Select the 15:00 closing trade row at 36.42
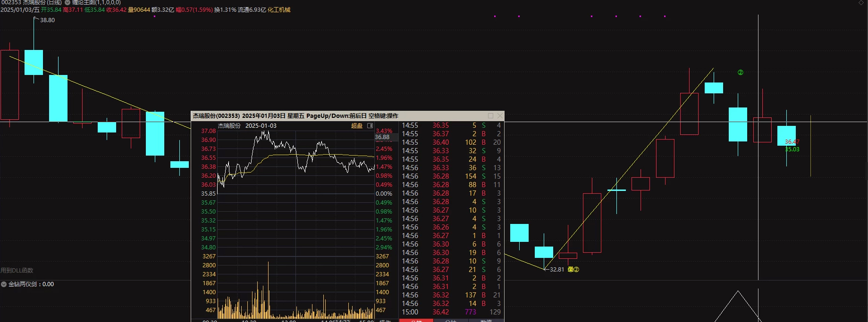Screen dimensions: 868x322 (451, 312)
